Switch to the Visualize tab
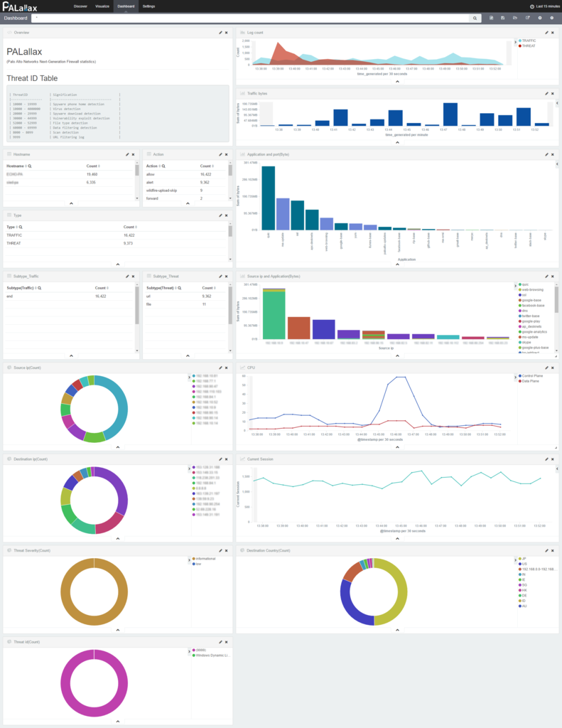The image size is (562, 728). (102, 6)
